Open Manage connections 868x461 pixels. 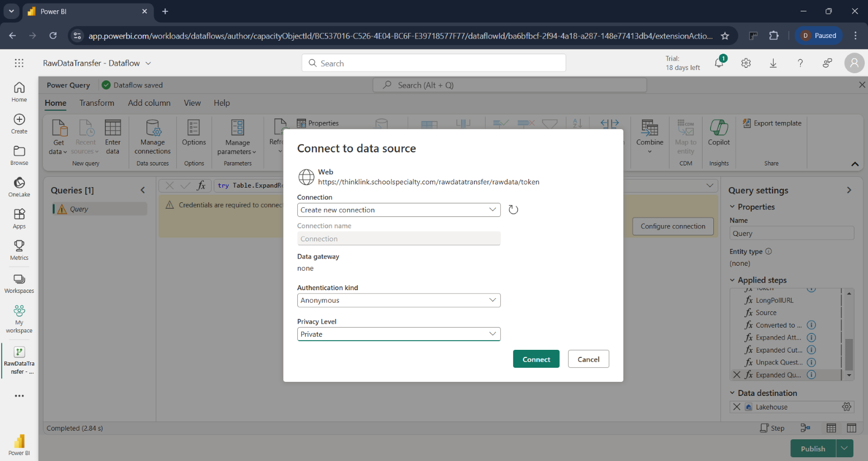152,137
